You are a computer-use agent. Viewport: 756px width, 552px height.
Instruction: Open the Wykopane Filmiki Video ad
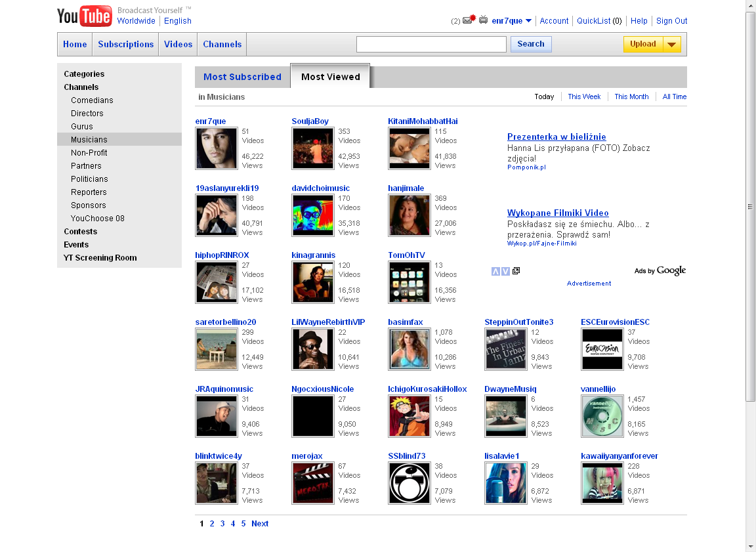click(558, 213)
